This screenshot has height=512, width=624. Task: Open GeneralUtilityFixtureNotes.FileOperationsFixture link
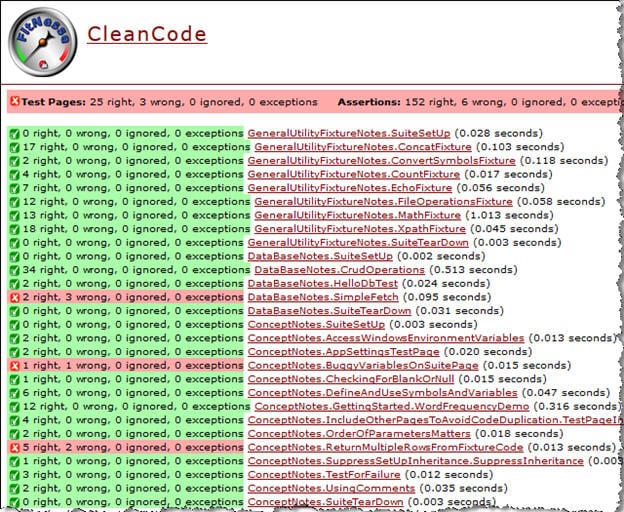(383, 202)
